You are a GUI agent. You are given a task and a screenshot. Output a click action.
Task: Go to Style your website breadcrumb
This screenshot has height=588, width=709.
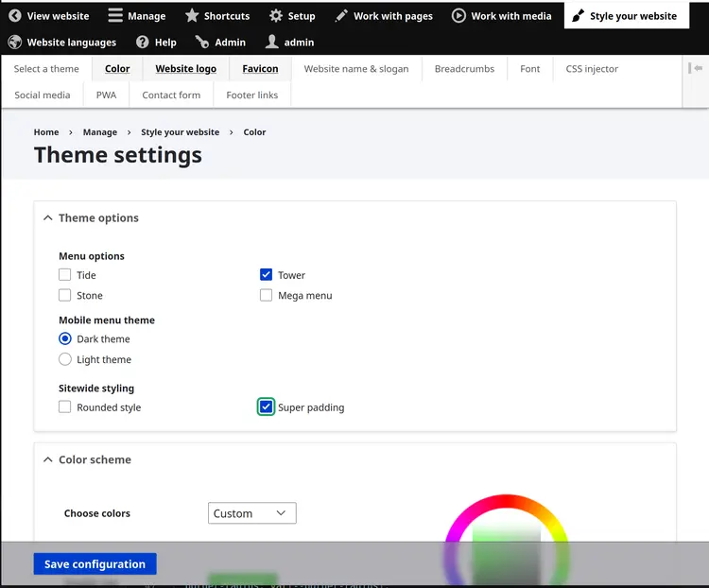pyautogui.click(x=180, y=132)
